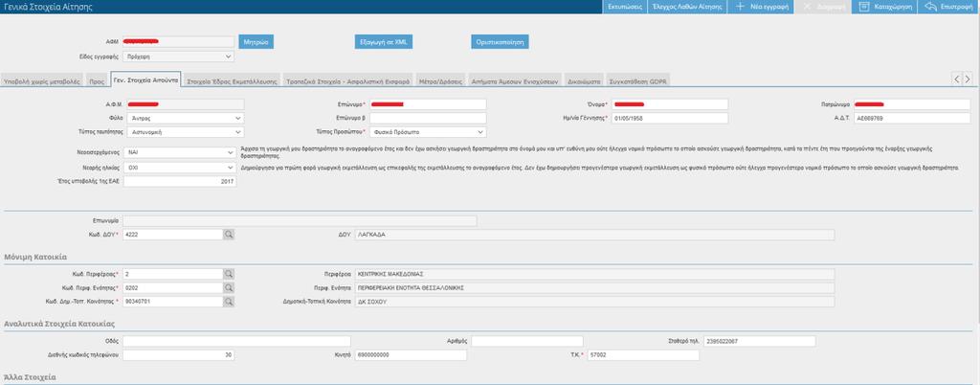Open the Συγκατάθεση GDPR tab
Screen dimensions: 980x385
pos(638,81)
